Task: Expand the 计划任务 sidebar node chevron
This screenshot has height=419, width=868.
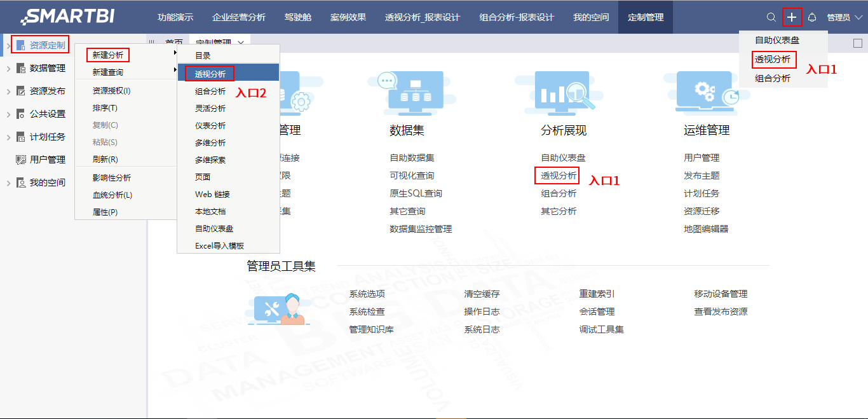Action: click(8, 137)
